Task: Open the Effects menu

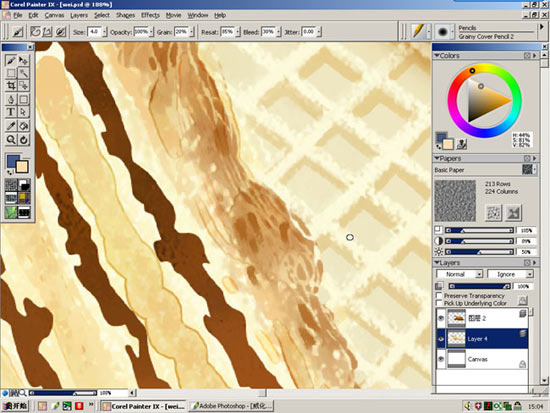Action: click(x=150, y=15)
